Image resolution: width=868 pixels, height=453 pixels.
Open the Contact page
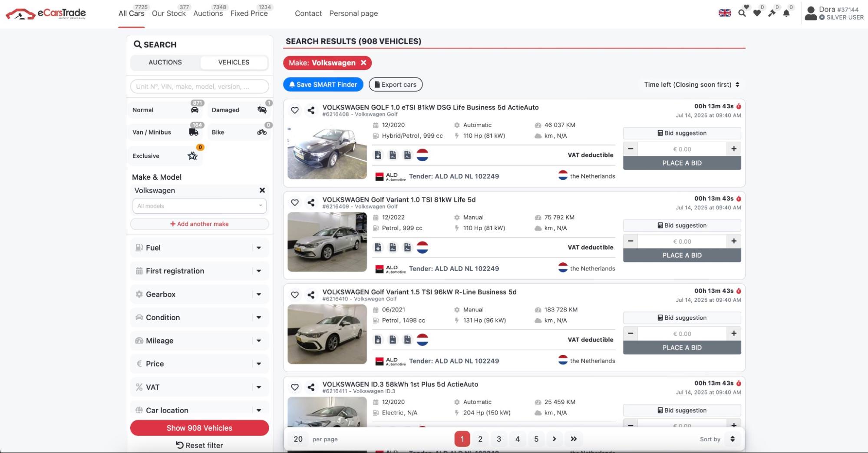pyautogui.click(x=308, y=13)
